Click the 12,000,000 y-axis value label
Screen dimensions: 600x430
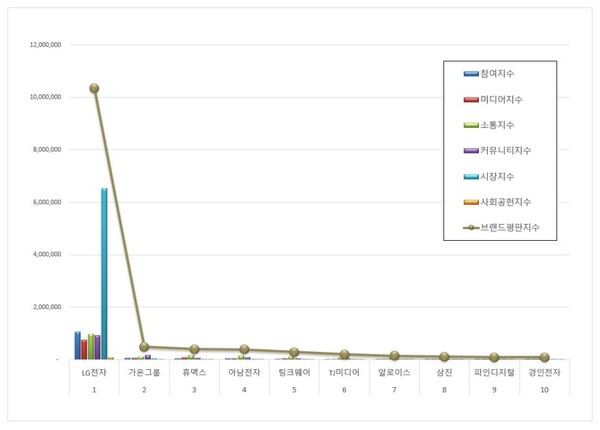tap(46, 45)
